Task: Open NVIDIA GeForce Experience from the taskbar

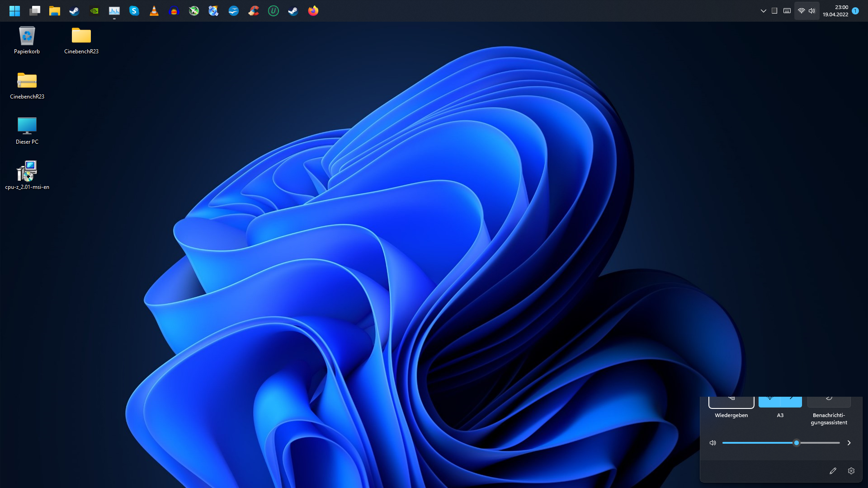Action: coord(94,11)
